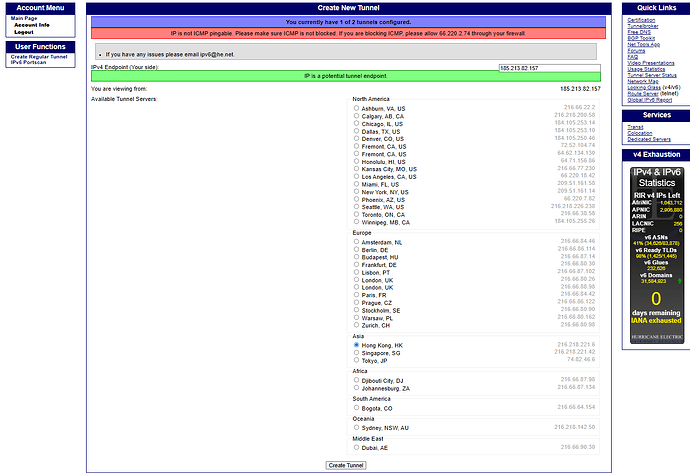Open BGP Toolkit link

pyautogui.click(x=641, y=38)
